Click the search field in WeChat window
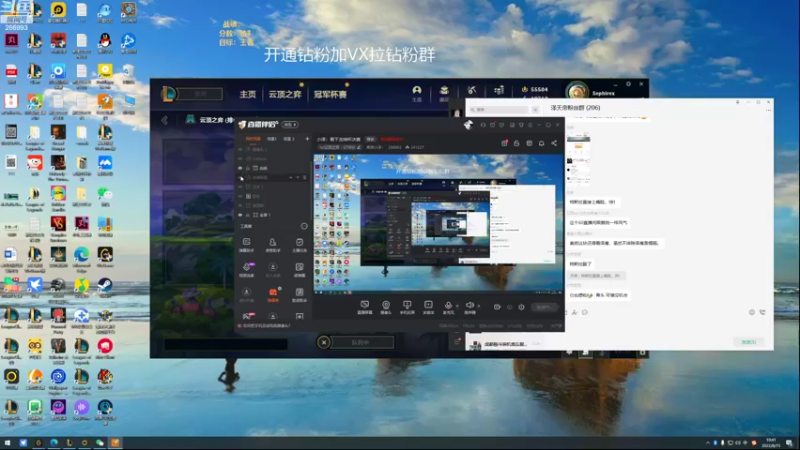Viewport: 800px width, 450px height. click(x=498, y=110)
